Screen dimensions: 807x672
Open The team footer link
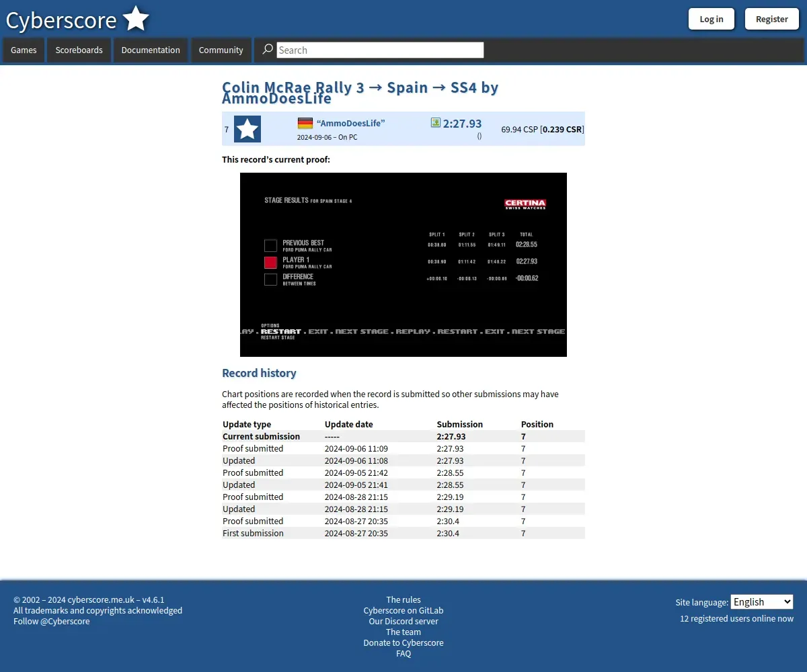coord(403,632)
